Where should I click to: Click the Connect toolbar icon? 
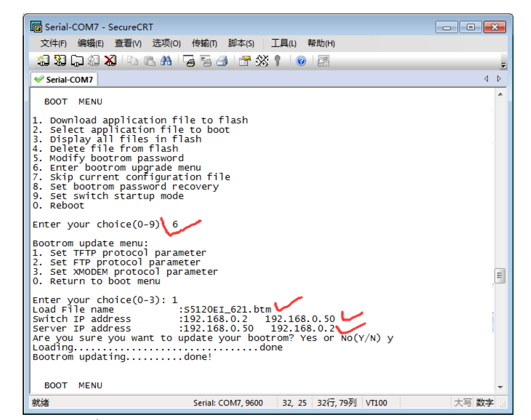43,61
